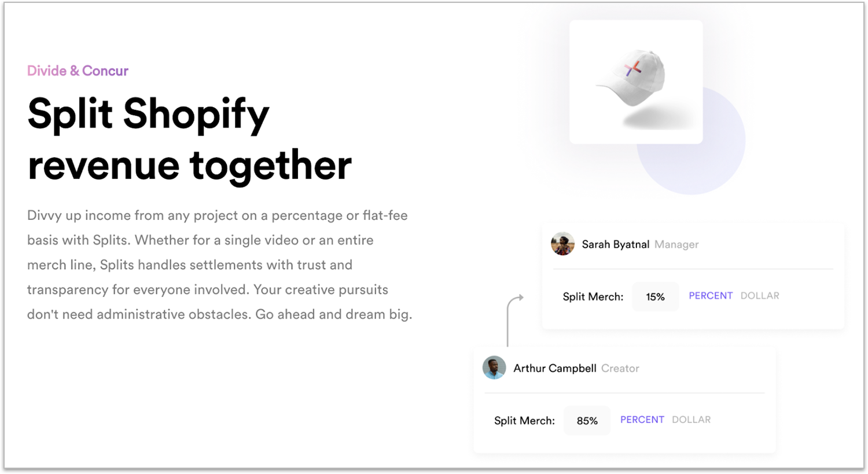This screenshot has height=474, width=868.
Task: Click Split Merch label in Sarah's card
Action: click(x=593, y=297)
